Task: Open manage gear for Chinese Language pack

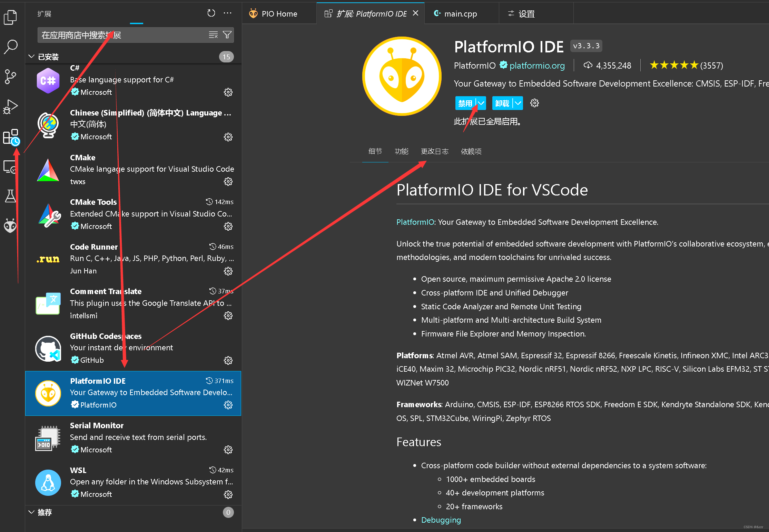Action: tap(228, 137)
